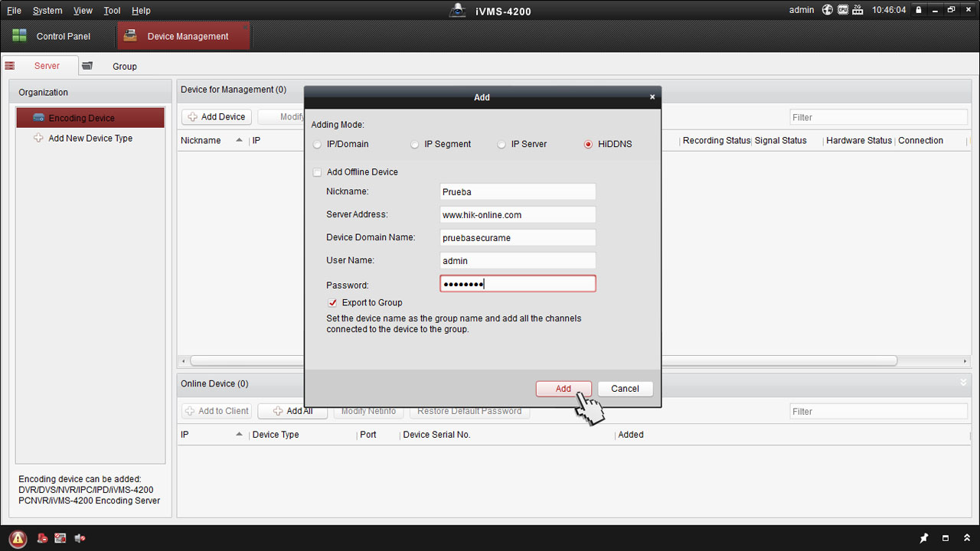Viewport: 980px width, 551px height.
Task: Select IP/Domain adding mode
Action: [318, 145]
